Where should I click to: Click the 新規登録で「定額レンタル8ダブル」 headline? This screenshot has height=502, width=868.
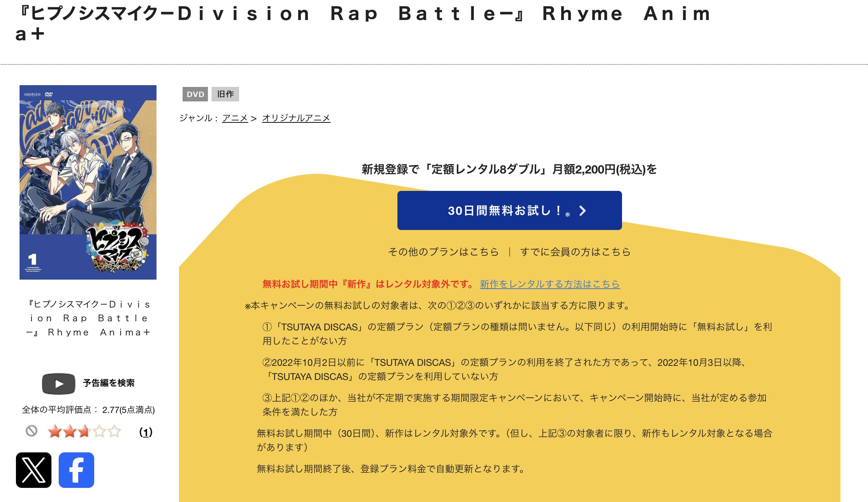[509, 169]
